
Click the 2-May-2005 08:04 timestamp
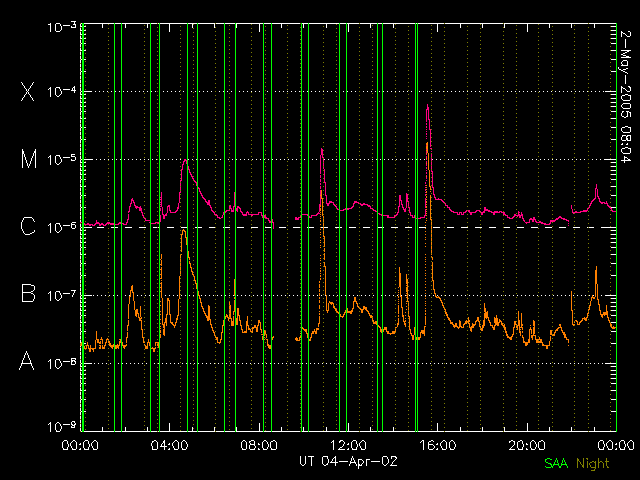tap(625, 96)
